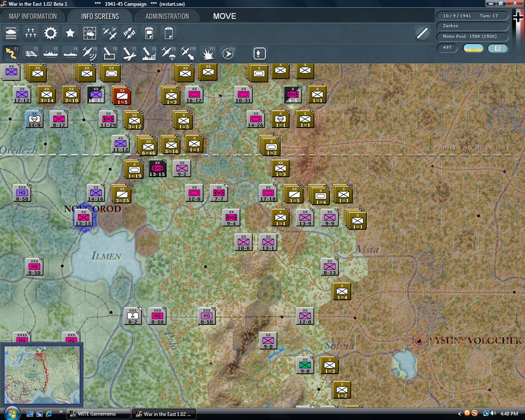The width and height of the screenshot is (525, 420).
Task: Click the diagonal slash button near top right
Action: coord(422,33)
